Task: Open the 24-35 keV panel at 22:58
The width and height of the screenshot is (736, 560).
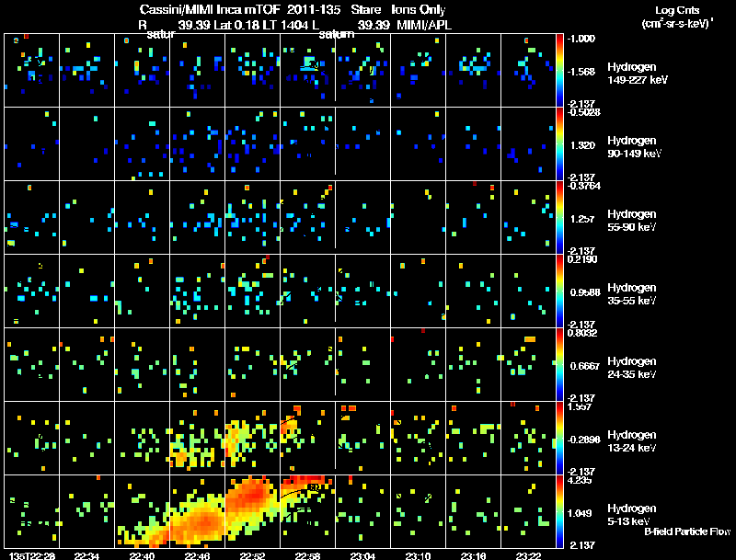Action: pyautogui.click(x=308, y=364)
